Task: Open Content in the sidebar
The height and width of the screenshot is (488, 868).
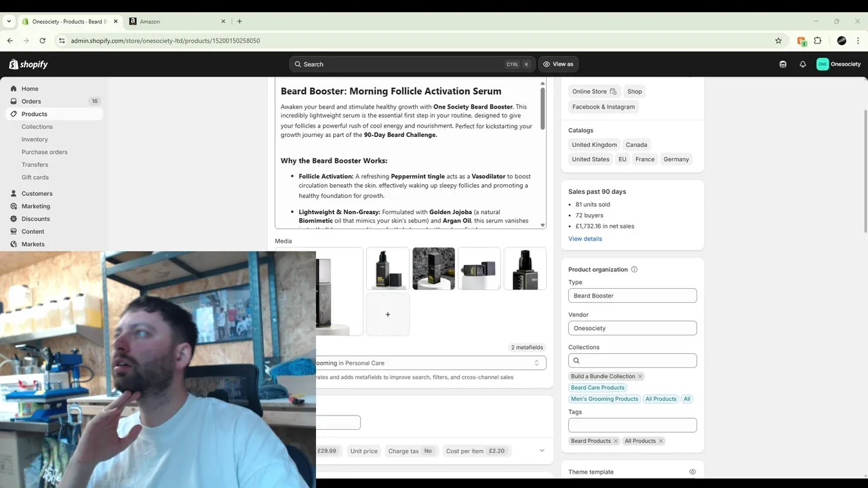Action: point(33,232)
